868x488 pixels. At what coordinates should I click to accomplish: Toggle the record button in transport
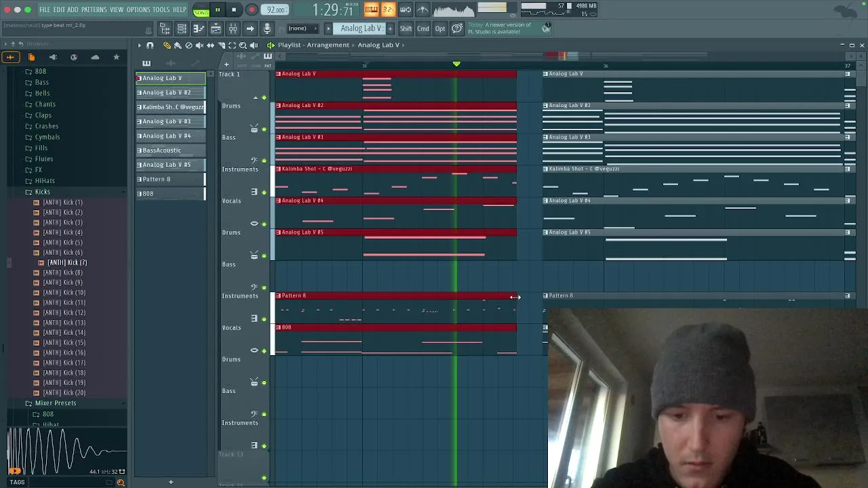click(x=252, y=9)
